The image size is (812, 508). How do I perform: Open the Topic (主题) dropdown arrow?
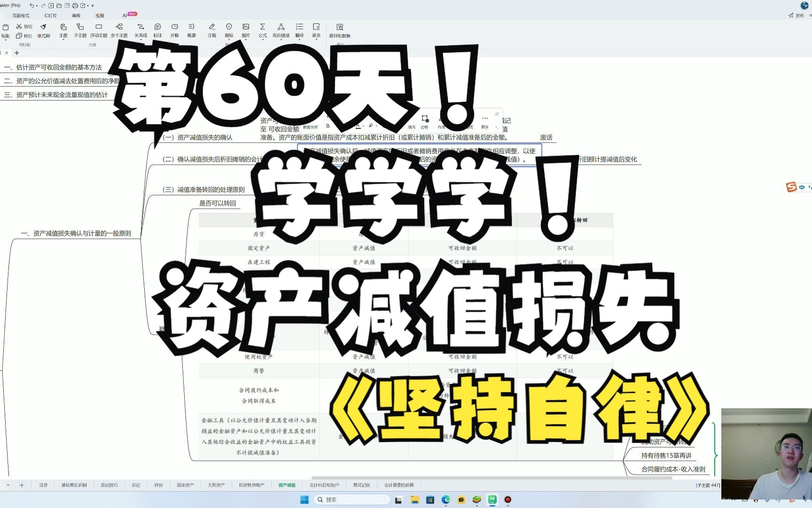point(63,40)
